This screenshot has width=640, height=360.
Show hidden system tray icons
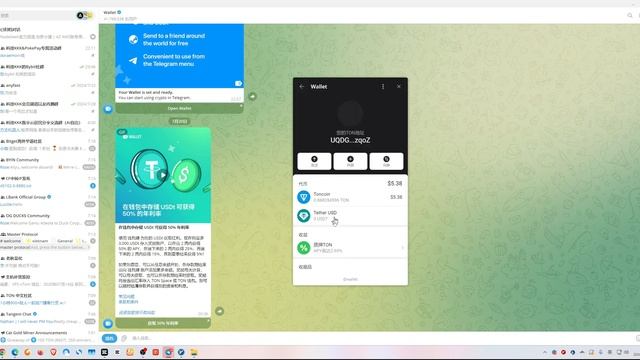544,352
